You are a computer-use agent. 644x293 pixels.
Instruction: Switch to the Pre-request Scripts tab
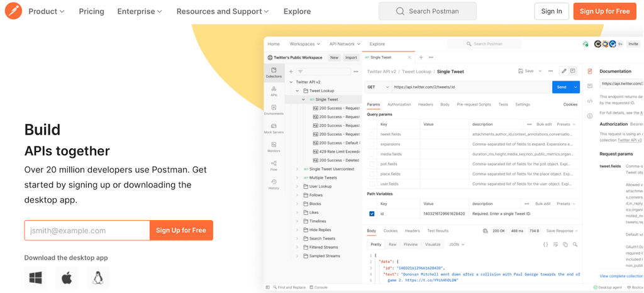pyautogui.click(x=474, y=104)
